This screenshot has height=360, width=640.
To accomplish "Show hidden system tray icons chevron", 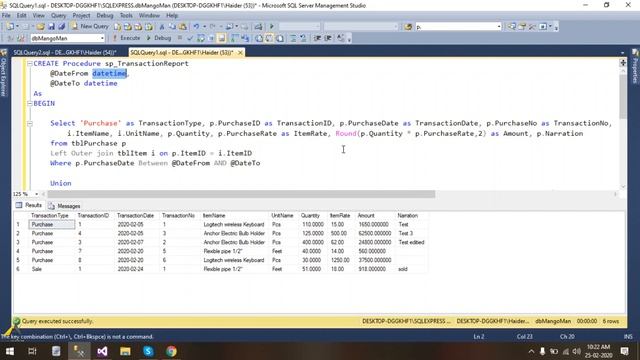I will [531, 351].
